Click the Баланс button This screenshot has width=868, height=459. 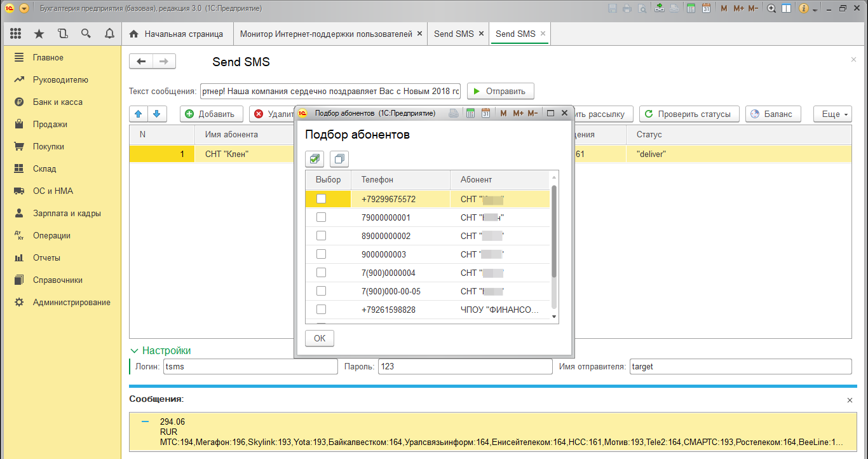[x=773, y=114]
